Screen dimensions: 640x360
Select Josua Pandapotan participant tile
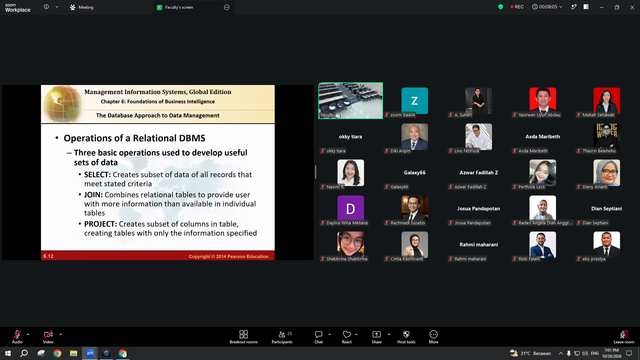pos(479,209)
